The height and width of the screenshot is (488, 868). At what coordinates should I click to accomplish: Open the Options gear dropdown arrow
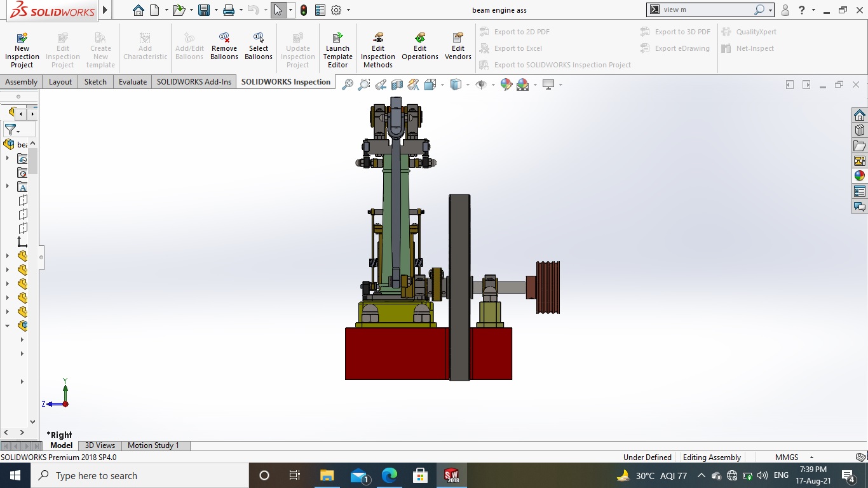pyautogui.click(x=348, y=10)
